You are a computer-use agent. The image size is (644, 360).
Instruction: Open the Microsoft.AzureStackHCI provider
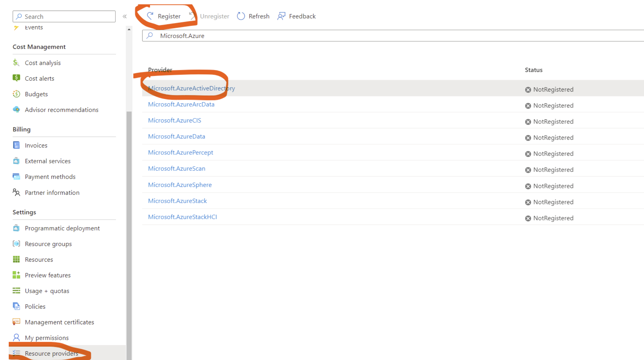click(x=182, y=217)
